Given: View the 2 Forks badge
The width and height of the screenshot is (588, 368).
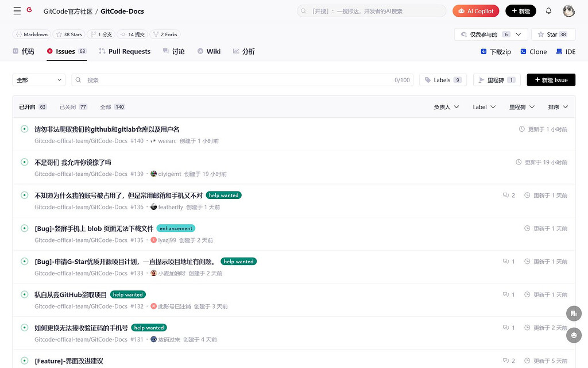Looking at the screenshot, I should coord(165,34).
